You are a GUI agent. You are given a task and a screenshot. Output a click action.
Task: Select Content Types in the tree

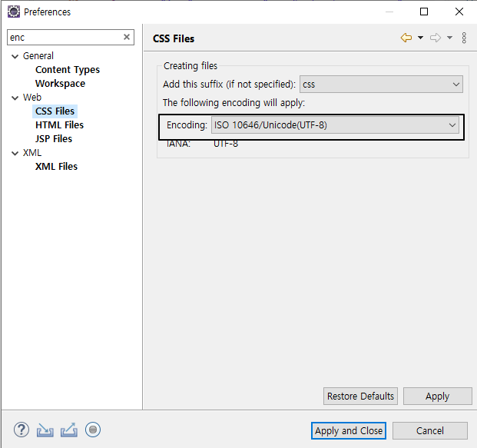click(68, 70)
